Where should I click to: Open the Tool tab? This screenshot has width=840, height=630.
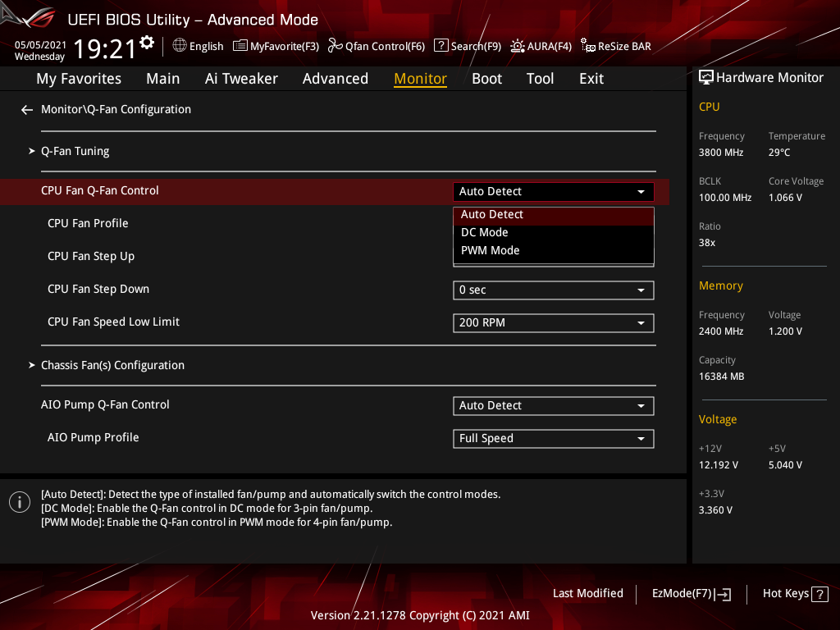[x=540, y=79]
